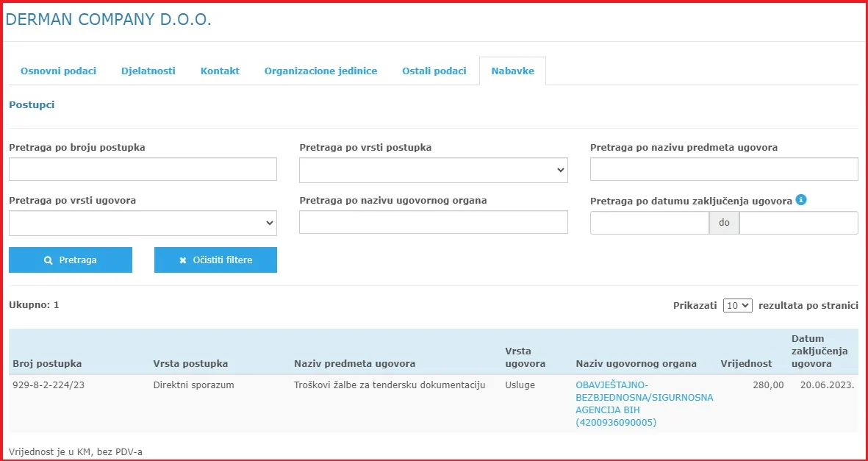Viewport: 868px width, 461px height.
Task: Click the Troškovi žalbe za tendersku dokumentaciju cell
Action: (390, 385)
